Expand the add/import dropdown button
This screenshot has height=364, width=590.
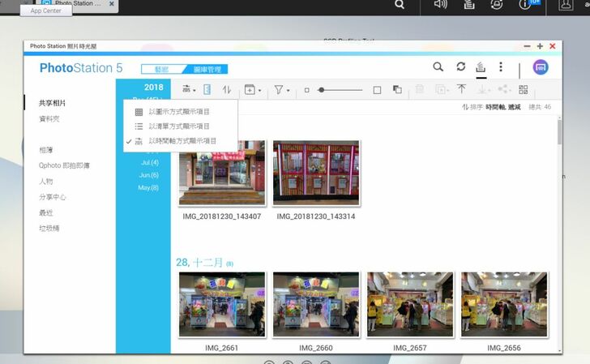coord(252,90)
